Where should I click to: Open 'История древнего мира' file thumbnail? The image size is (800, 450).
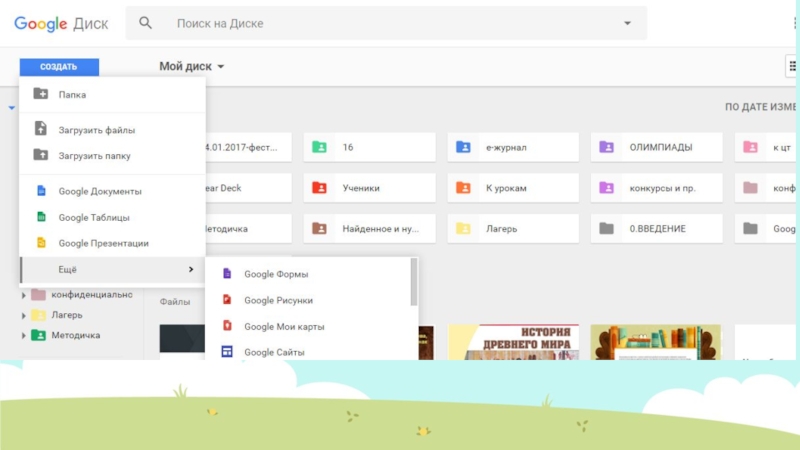[x=513, y=342]
